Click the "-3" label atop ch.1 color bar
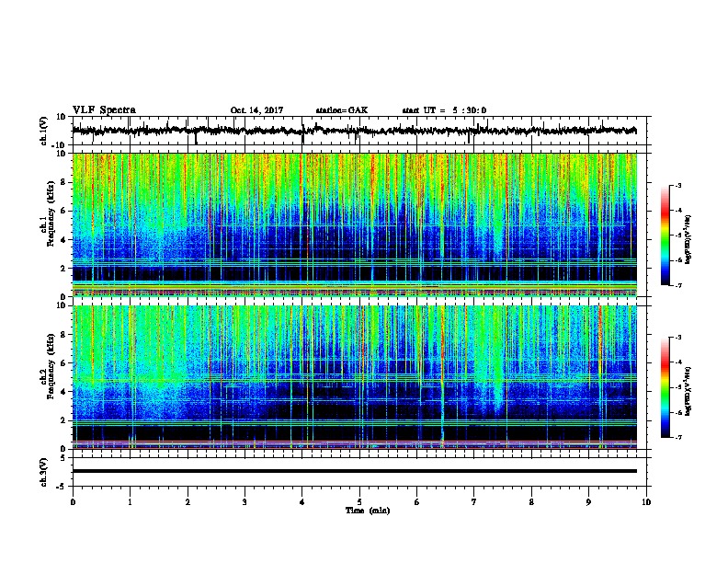The image size is (728, 563). (x=677, y=185)
